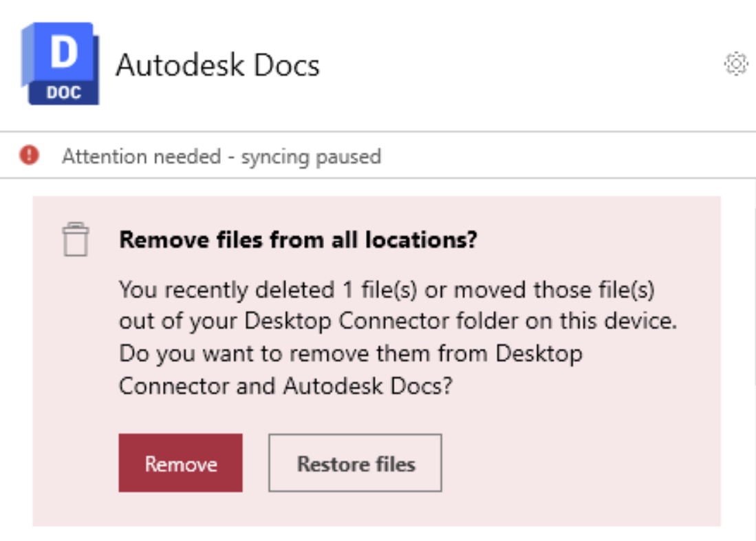Click the red attention alert icon

pyautogui.click(x=30, y=156)
